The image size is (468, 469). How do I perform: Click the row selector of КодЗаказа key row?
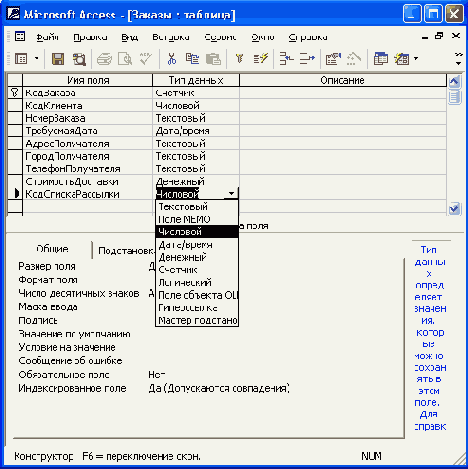click(x=15, y=93)
